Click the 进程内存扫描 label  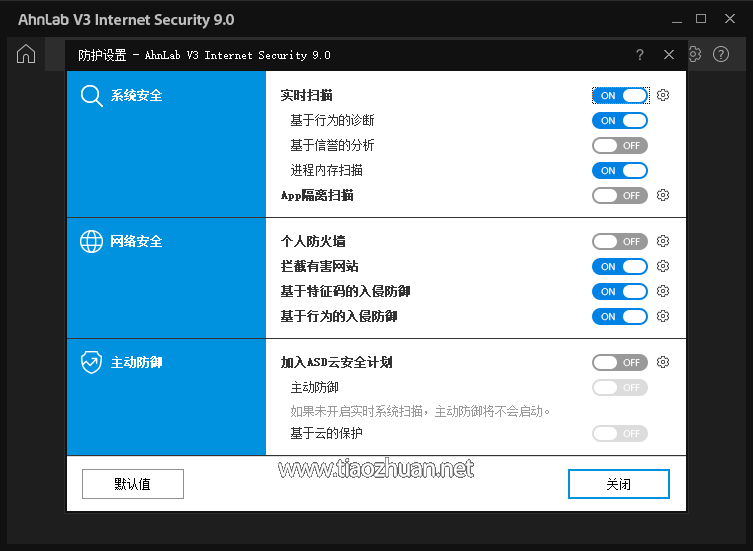[x=327, y=171]
